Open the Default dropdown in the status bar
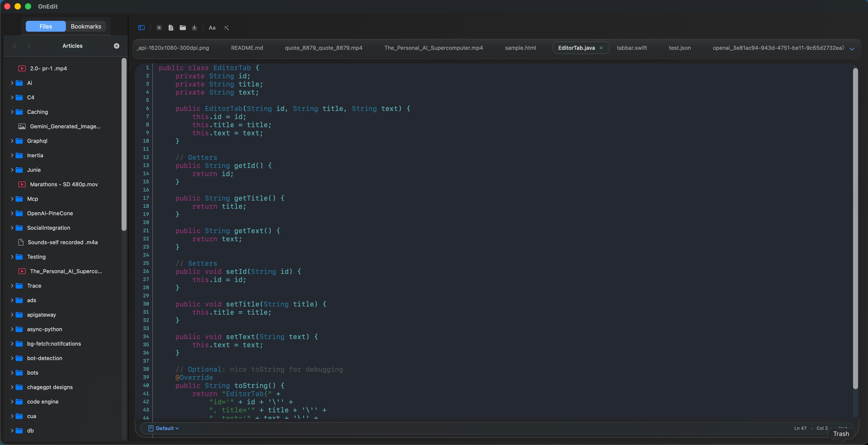The height and width of the screenshot is (445, 868). point(165,428)
